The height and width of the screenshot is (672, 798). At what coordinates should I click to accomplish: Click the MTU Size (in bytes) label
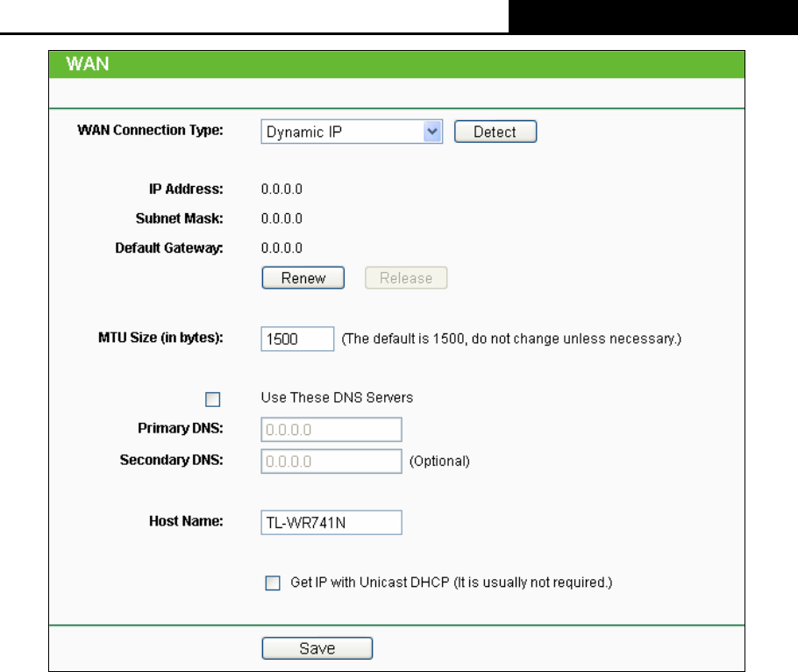click(x=160, y=338)
